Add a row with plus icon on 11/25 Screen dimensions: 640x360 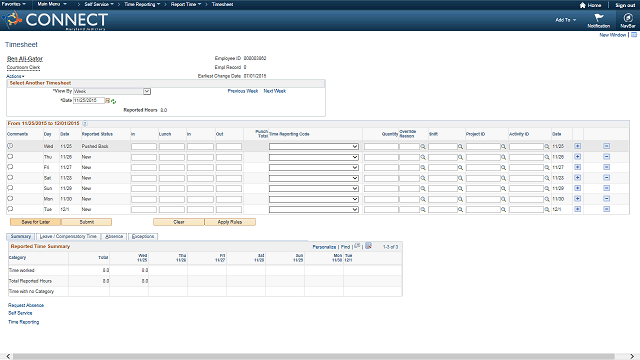(578, 146)
